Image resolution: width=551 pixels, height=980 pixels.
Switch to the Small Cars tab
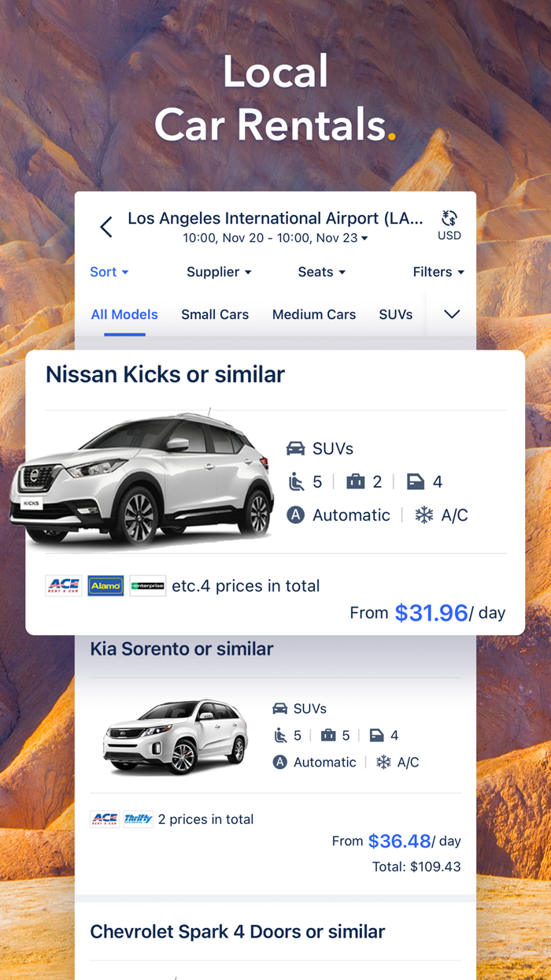pyautogui.click(x=215, y=314)
